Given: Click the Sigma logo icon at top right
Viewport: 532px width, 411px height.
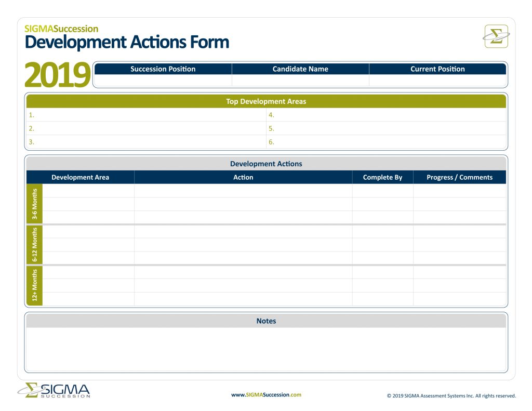Looking at the screenshot, I should (x=496, y=36).
